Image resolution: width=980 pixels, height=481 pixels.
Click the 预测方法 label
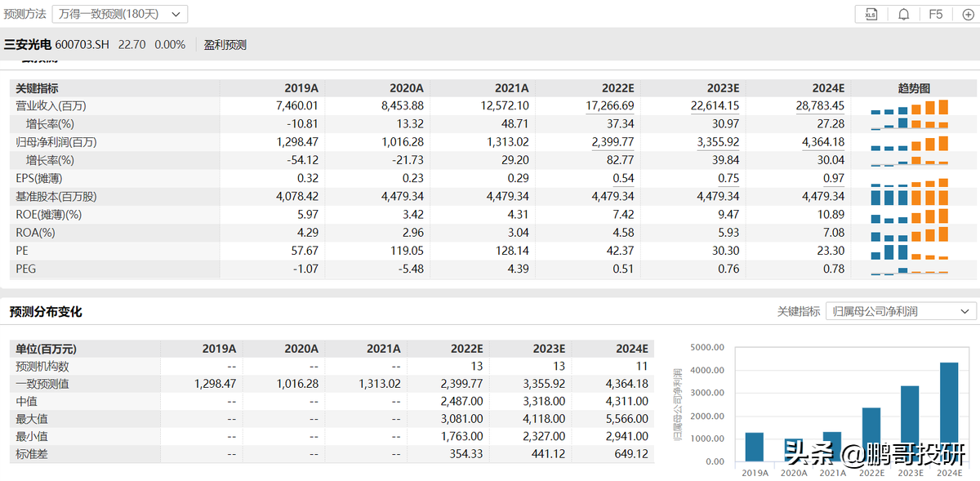tap(25, 14)
